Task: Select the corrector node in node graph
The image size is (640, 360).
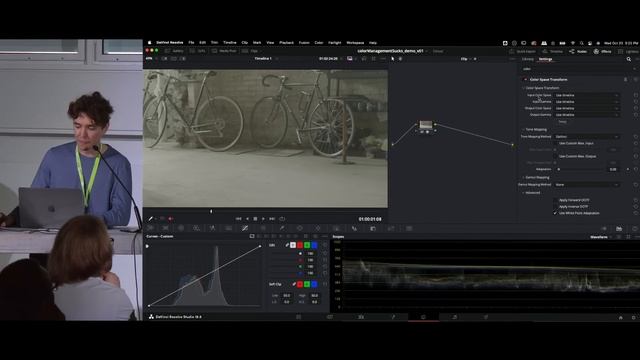Action: click(426, 124)
